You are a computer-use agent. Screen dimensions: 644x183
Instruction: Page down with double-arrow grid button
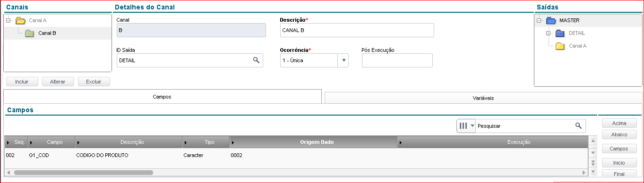click(x=592, y=163)
